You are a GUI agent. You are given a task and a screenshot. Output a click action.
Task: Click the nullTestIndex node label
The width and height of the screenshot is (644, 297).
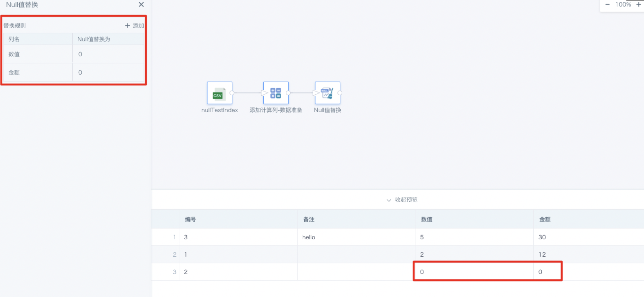(219, 110)
